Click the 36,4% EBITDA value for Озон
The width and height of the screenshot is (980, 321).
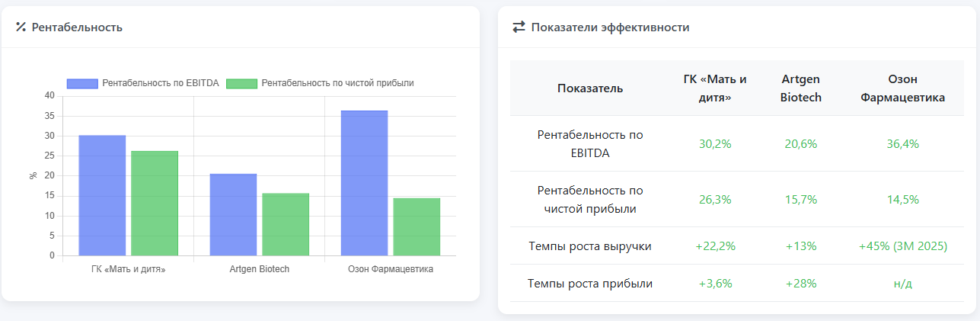coord(902,144)
